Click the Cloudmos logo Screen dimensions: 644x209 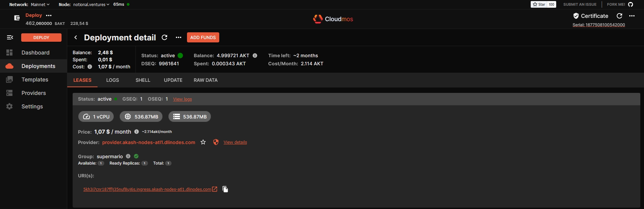pyautogui.click(x=333, y=19)
